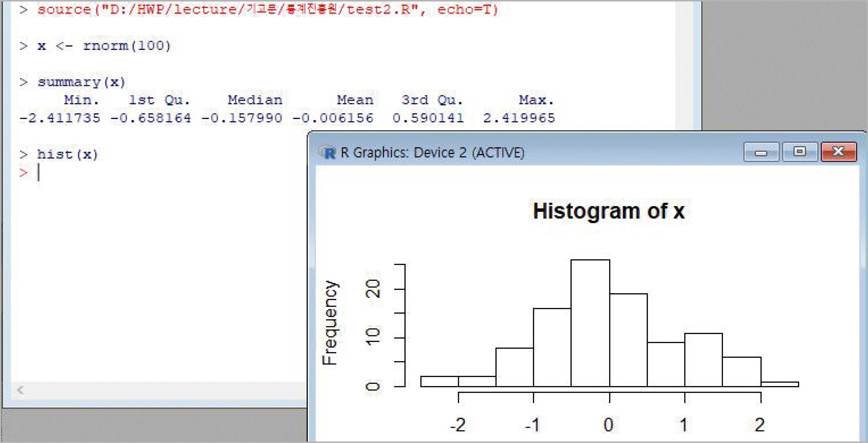
Task: Click the Median value -0.157990
Action: pos(242,118)
